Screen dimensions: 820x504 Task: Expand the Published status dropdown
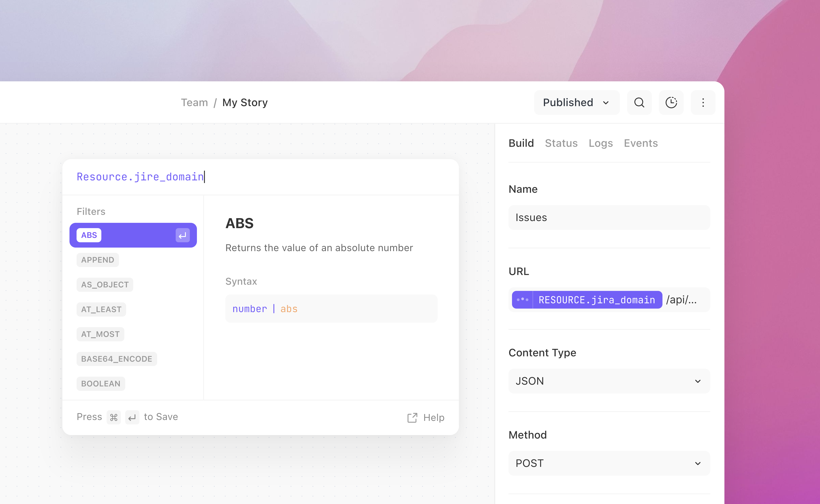[577, 102]
